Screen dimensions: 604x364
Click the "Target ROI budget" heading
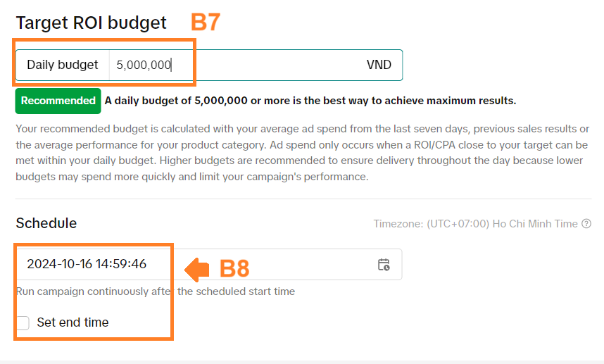point(91,23)
